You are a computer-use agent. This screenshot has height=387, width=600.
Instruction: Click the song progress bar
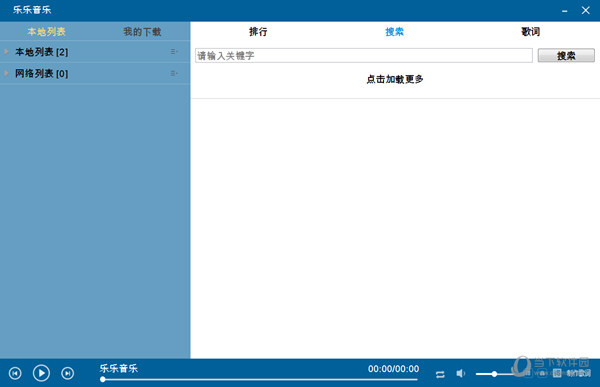point(260,379)
